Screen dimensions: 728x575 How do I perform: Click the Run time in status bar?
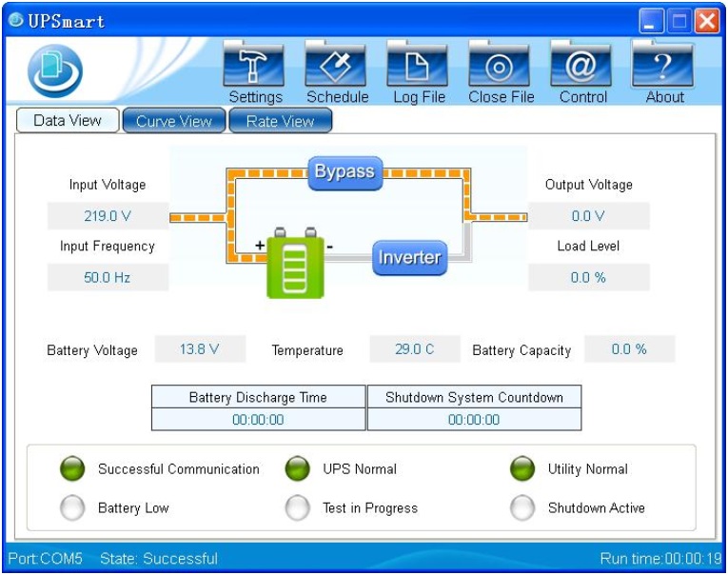click(660, 558)
